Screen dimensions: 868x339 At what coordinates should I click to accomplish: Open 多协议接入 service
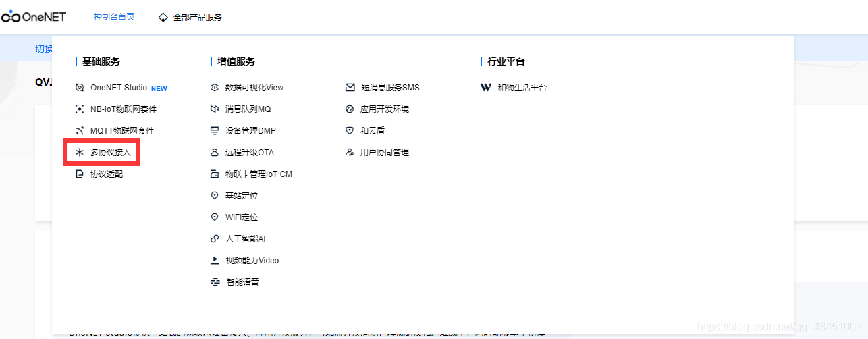tap(111, 153)
